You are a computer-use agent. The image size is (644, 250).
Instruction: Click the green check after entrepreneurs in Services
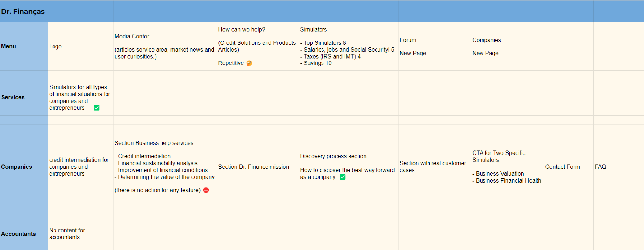tap(97, 108)
